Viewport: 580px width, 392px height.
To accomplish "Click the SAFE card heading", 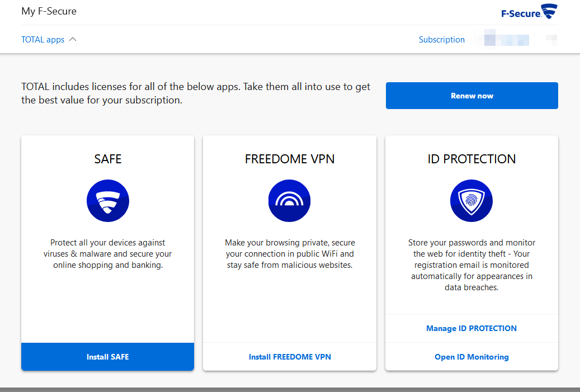I will pos(107,159).
